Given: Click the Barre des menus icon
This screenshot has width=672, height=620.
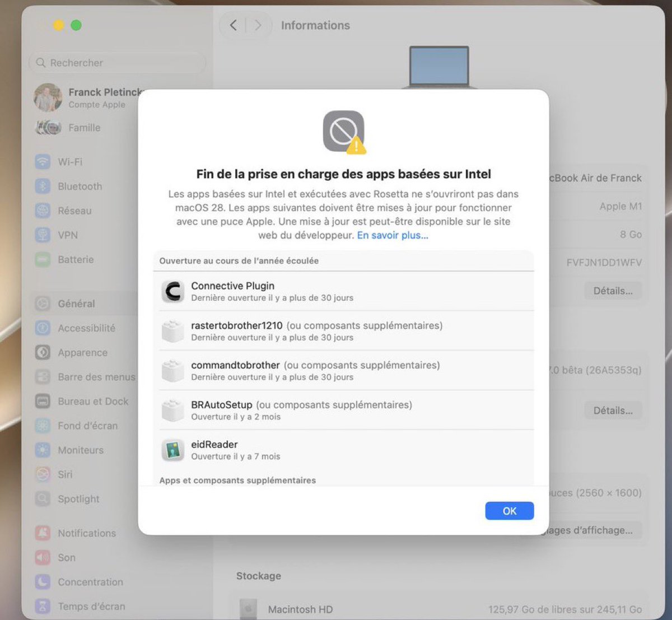Looking at the screenshot, I should [43, 377].
